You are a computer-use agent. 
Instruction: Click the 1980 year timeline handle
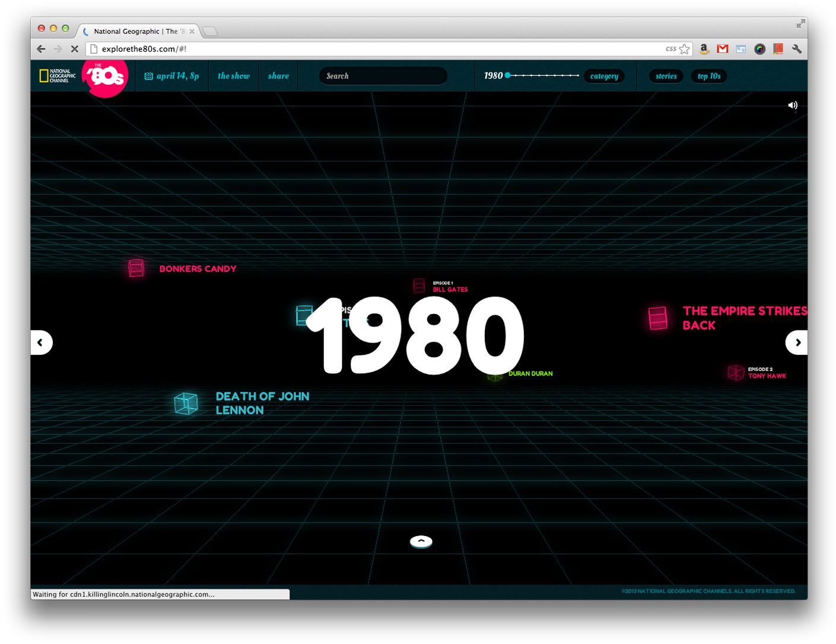508,75
